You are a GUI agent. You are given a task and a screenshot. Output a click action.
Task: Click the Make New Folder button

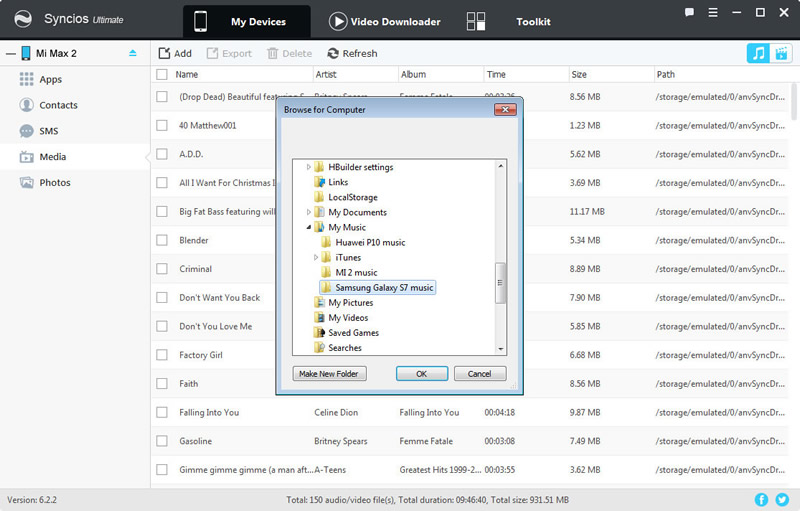click(330, 374)
